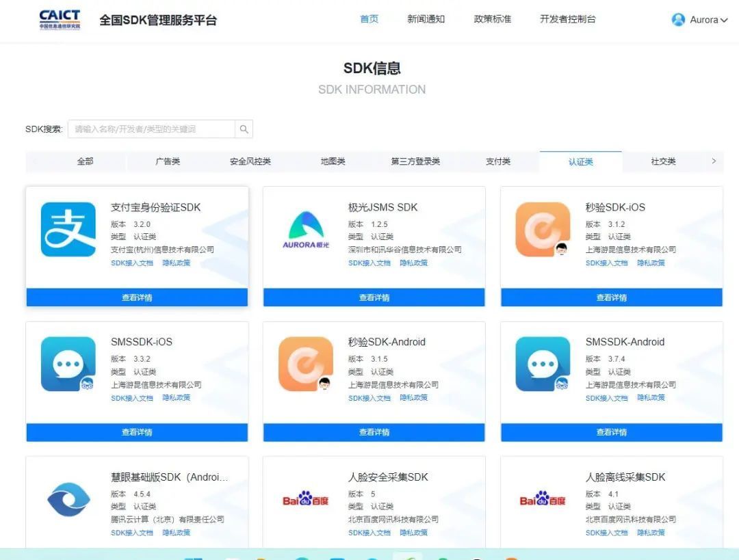Click the Baidu logo for 人脸安全采集SDK
Screen dimensions: 739x560
tap(305, 498)
